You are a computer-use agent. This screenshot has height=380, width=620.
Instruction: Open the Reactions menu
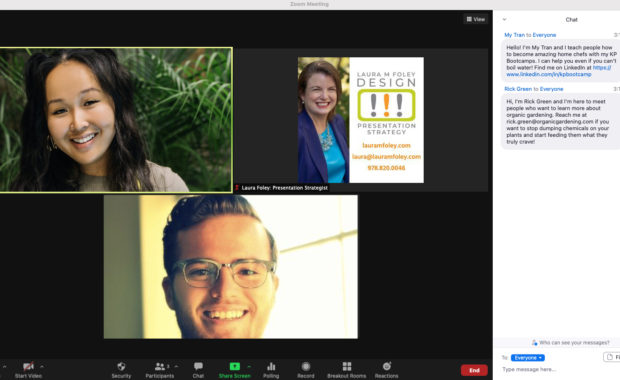(x=386, y=369)
